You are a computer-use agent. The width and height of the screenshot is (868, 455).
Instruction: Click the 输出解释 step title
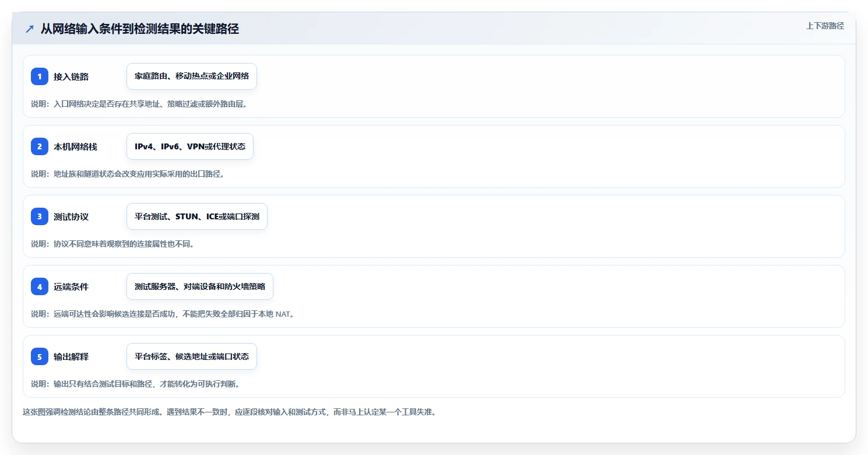(71, 356)
